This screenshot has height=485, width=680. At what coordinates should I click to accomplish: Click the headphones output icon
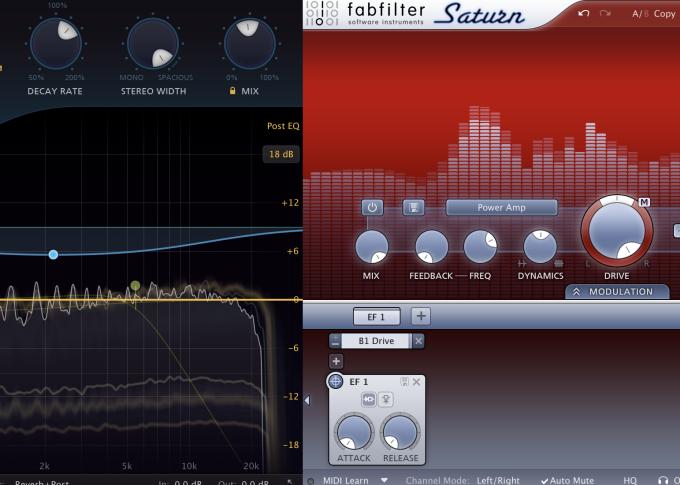663,480
